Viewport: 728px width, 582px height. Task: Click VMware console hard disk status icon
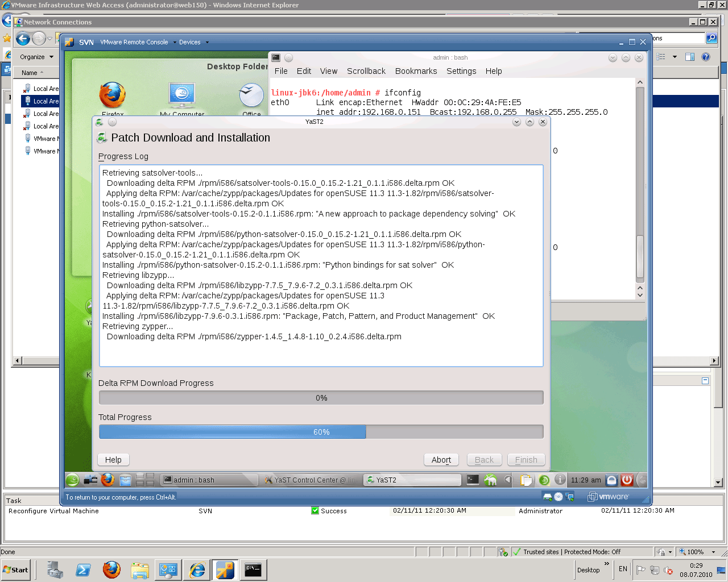click(x=548, y=497)
